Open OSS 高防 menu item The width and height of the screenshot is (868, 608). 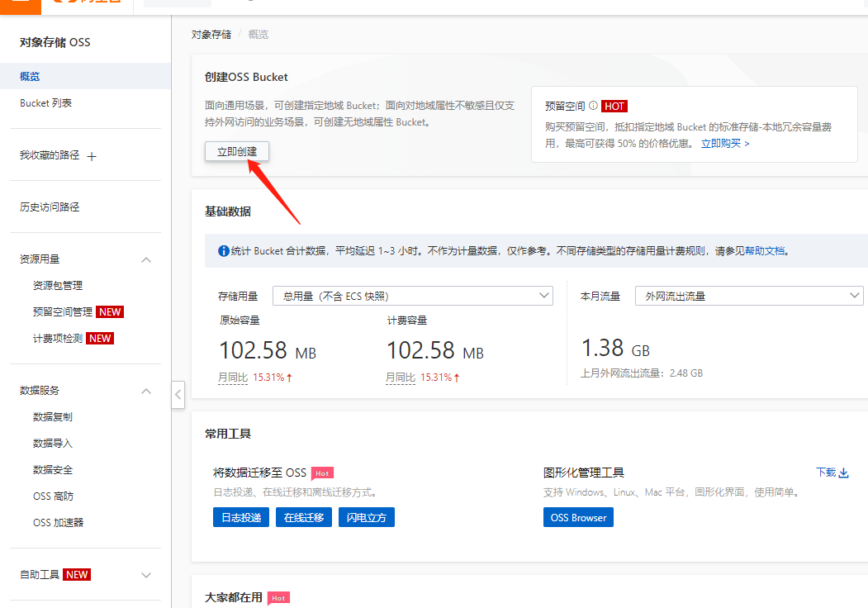pos(53,496)
